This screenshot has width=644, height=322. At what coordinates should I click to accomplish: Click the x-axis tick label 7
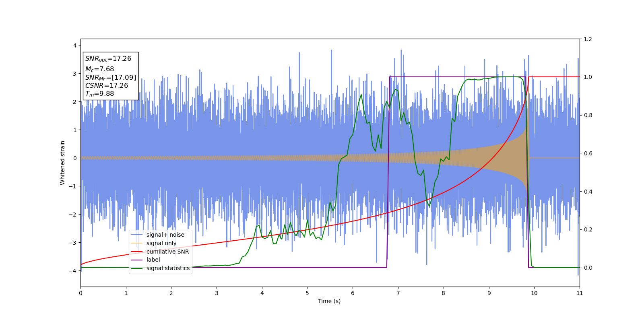coord(398,293)
